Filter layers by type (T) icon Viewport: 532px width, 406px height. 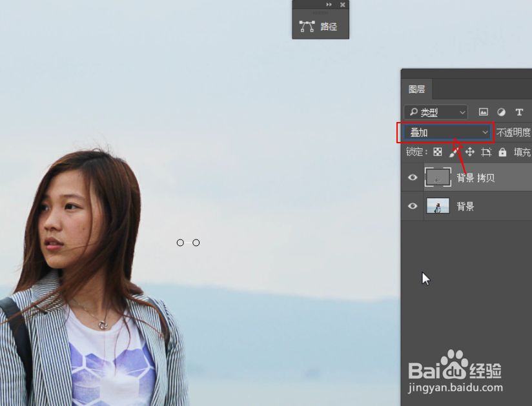click(x=519, y=112)
